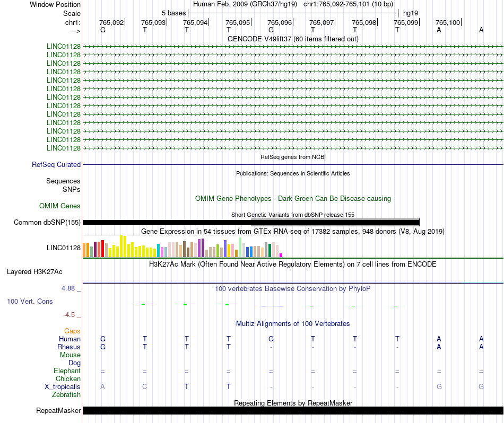Viewport: 504px width, 423px height.
Task: Click the magenta GTEx bar at the chart end
Action: pos(281,255)
